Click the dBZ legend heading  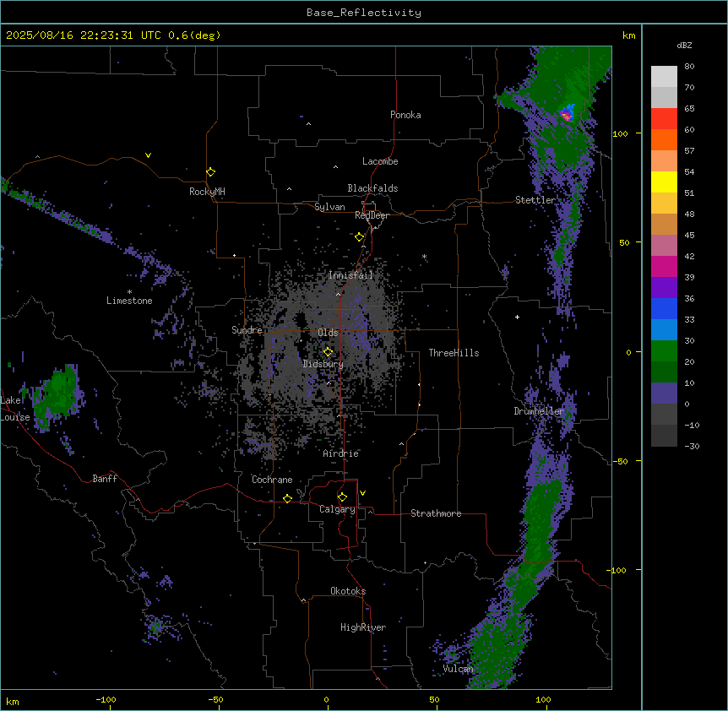(684, 46)
